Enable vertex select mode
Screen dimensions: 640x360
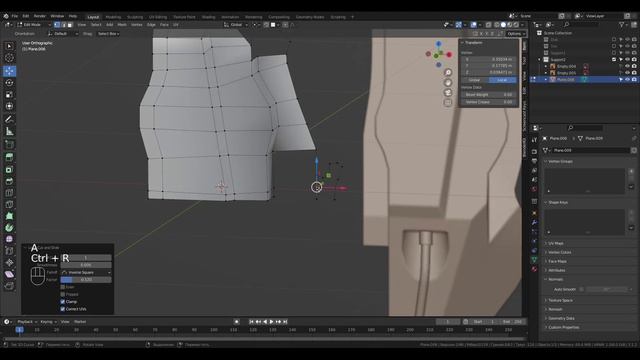[x=57, y=25]
